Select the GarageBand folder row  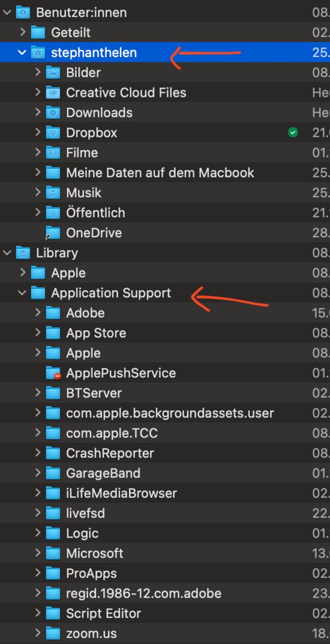(x=165, y=473)
